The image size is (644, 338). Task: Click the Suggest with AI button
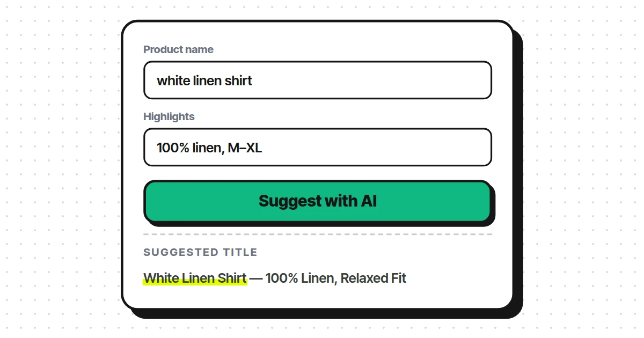point(318,201)
